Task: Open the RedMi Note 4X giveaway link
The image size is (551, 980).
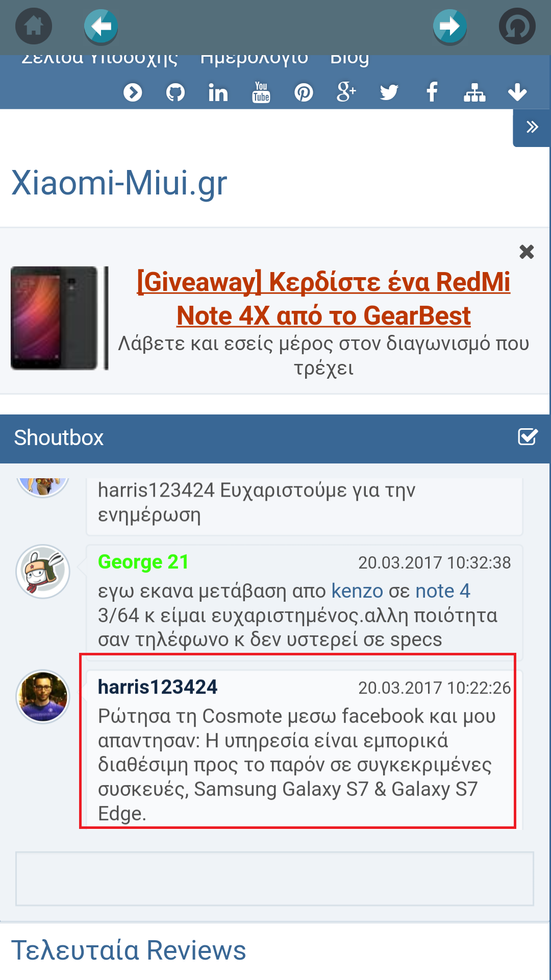Action: coord(323,299)
